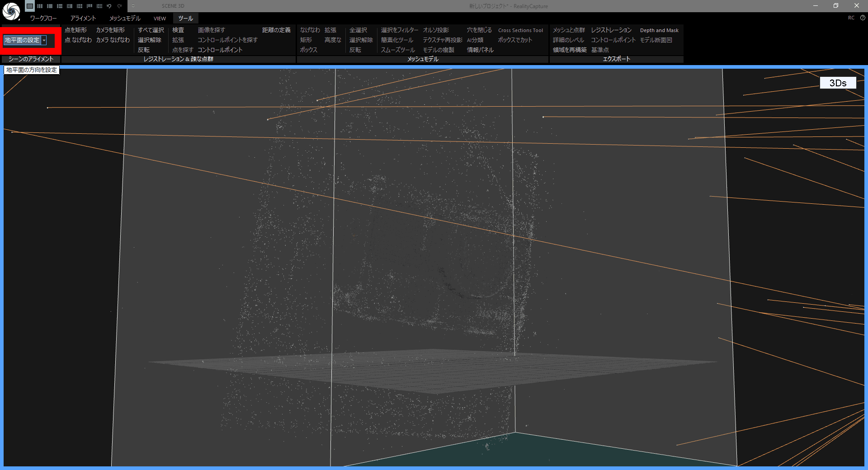Expand the 地平面の設定 dropdown arrow
Screen dimensions: 868x470
coord(44,40)
